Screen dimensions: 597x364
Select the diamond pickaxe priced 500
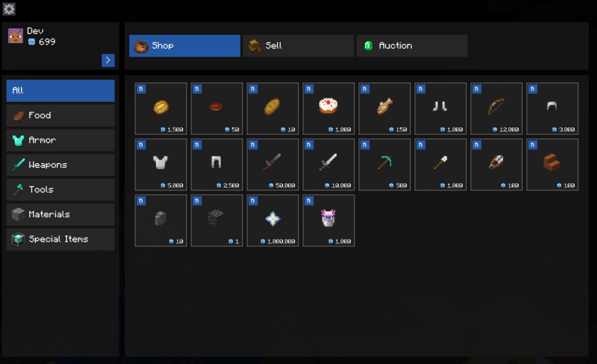pos(385,164)
